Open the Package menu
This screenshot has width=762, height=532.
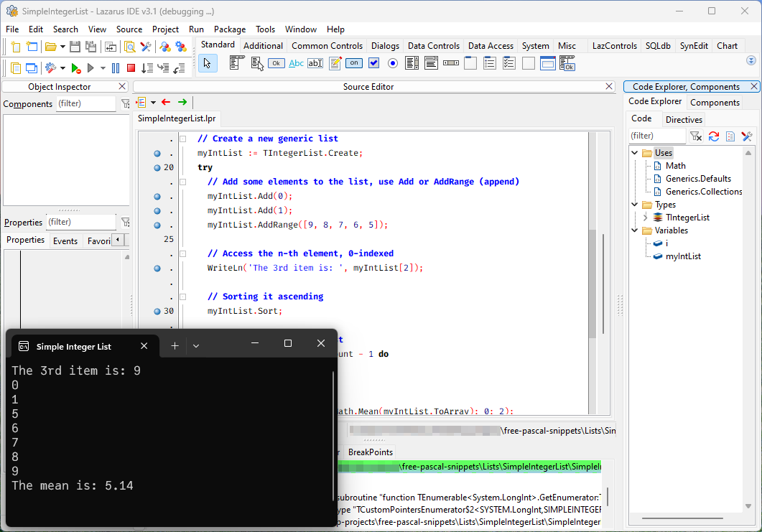coord(229,29)
